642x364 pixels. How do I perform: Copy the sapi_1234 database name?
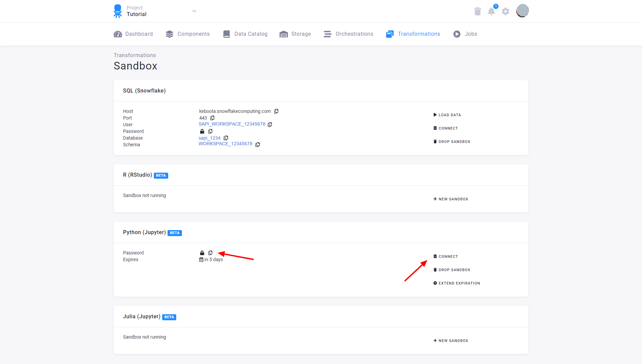pos(226,138)
